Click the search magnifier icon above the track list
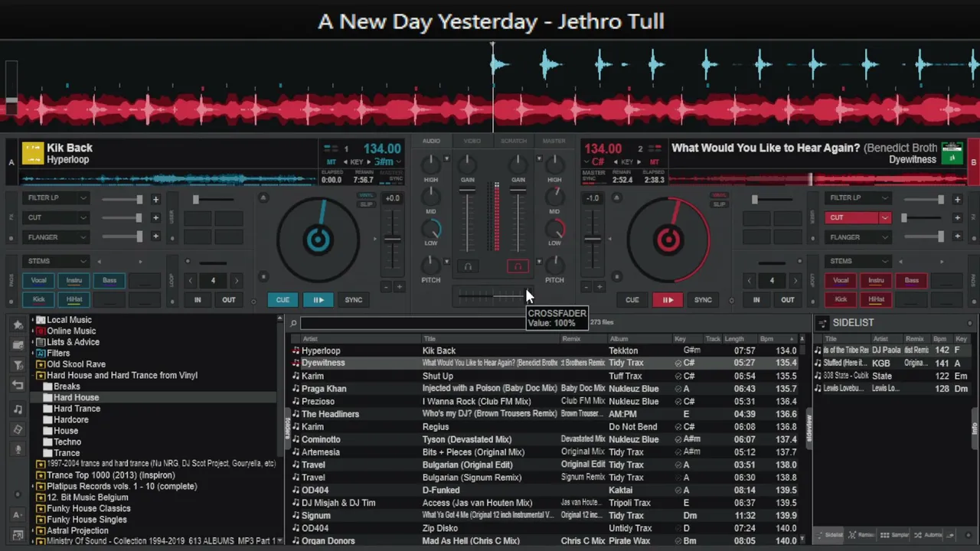980x551 pixels. click(293, 323)
